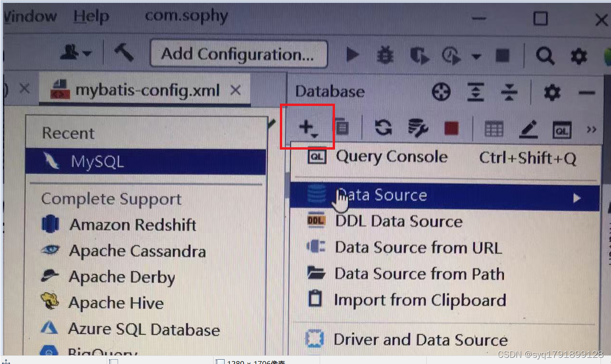The image size is (611, 364).
Task: Click the Edit pencil icon in Database toolbar
Action: (x=528, y=129)
